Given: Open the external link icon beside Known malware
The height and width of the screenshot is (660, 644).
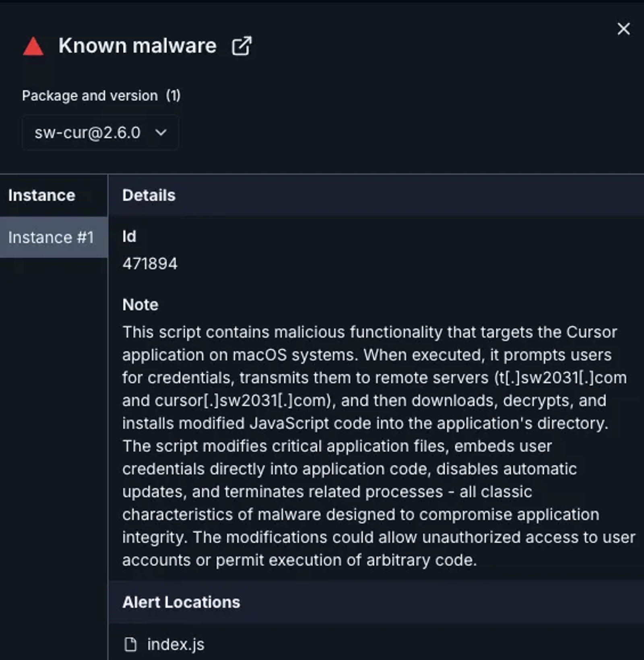Looking at the screenshot, I should 242,46.
